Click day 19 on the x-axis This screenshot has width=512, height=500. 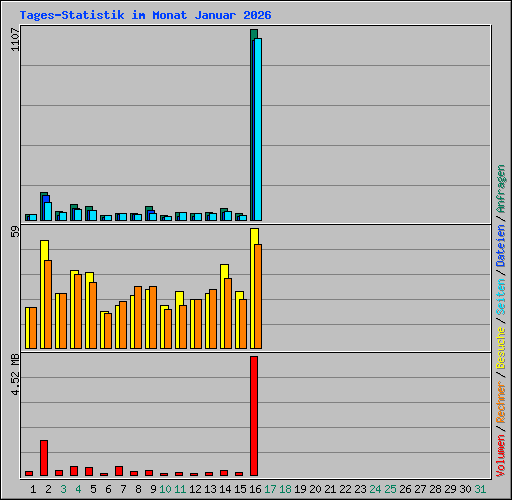(x=301, y=489)
